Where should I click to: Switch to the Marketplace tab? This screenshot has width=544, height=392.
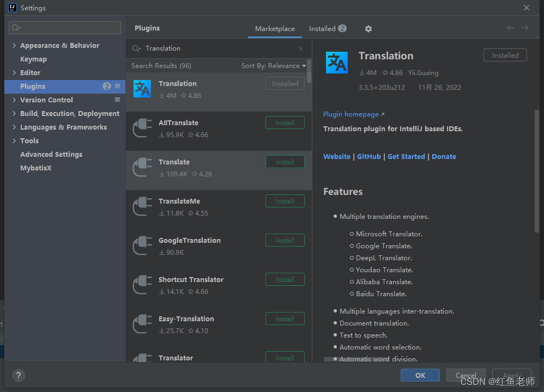(x=275, y=29)
